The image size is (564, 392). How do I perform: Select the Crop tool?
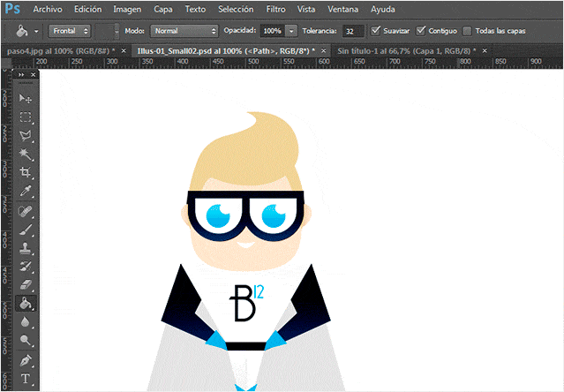point(26,172)
